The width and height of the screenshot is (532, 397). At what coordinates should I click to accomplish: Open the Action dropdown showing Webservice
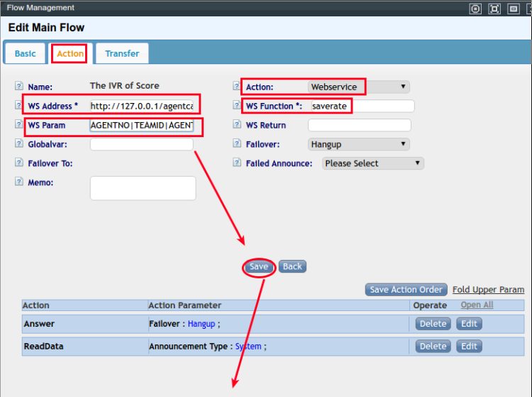point(358,87)
